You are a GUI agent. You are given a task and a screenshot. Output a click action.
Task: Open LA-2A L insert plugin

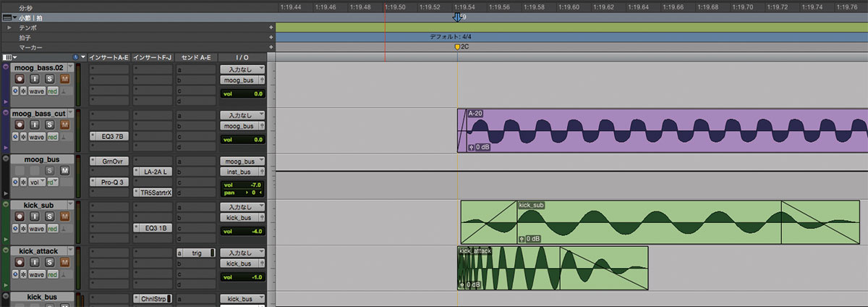tap(152, 172)
